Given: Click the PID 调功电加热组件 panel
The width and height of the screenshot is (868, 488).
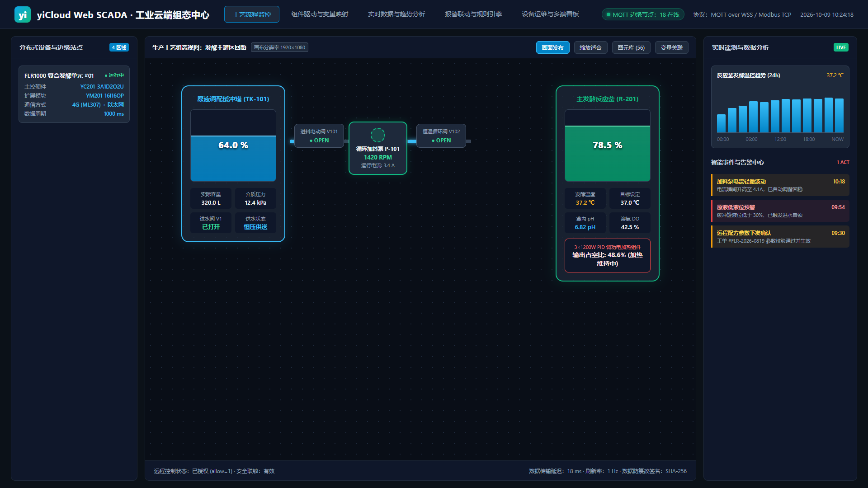Looking at the screenshot, I should click(608, 255).
